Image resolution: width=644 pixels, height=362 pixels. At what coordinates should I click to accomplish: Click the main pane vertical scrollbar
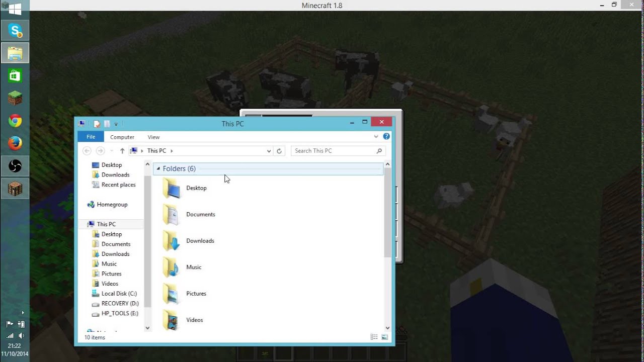click(387, 214)
